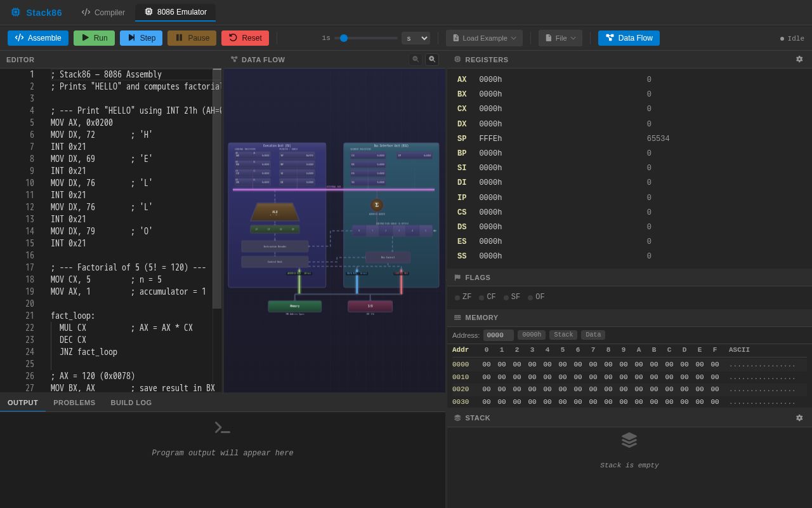812x508 pixels.
Task: Toggle the SF flag indicator
Action: pos(512,297)
